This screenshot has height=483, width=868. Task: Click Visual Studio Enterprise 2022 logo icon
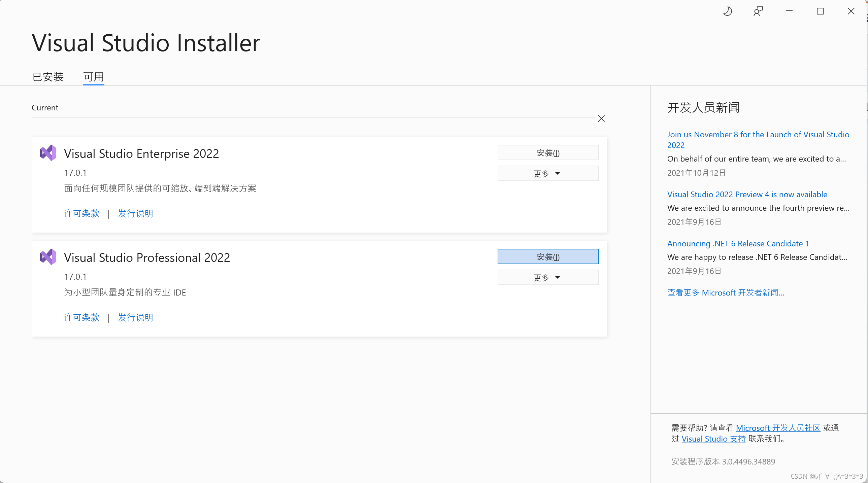click(x=48, y=153)
